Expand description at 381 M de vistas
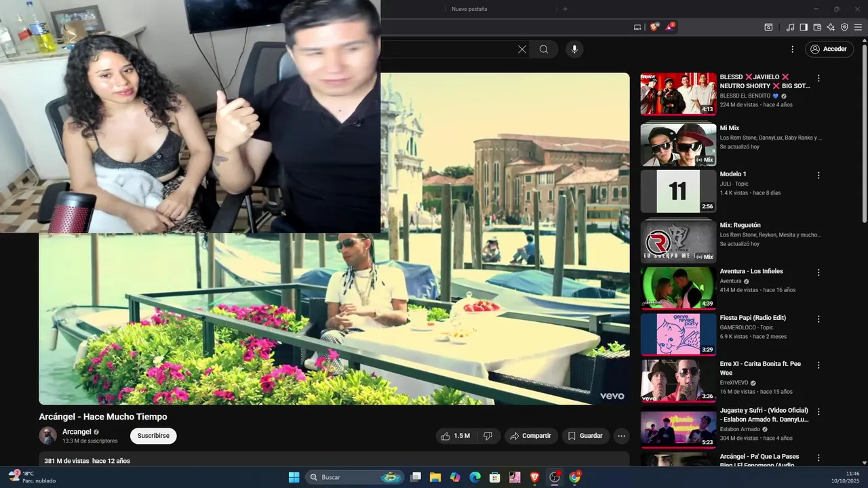The height and width of the screenshot is (488, 868). [87, 461]
